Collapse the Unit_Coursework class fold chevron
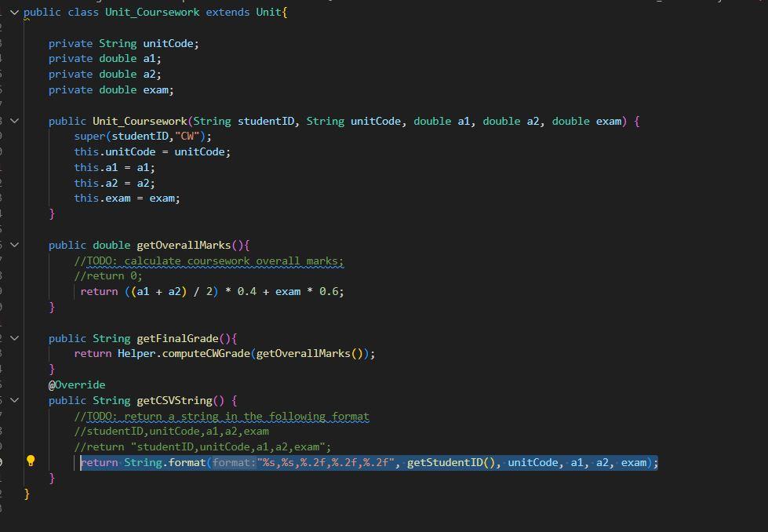768x532 pixels. point(15,13)
